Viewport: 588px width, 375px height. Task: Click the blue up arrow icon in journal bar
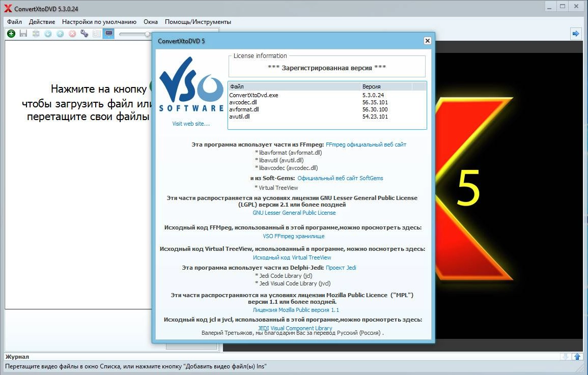click(x=577, y=357)
